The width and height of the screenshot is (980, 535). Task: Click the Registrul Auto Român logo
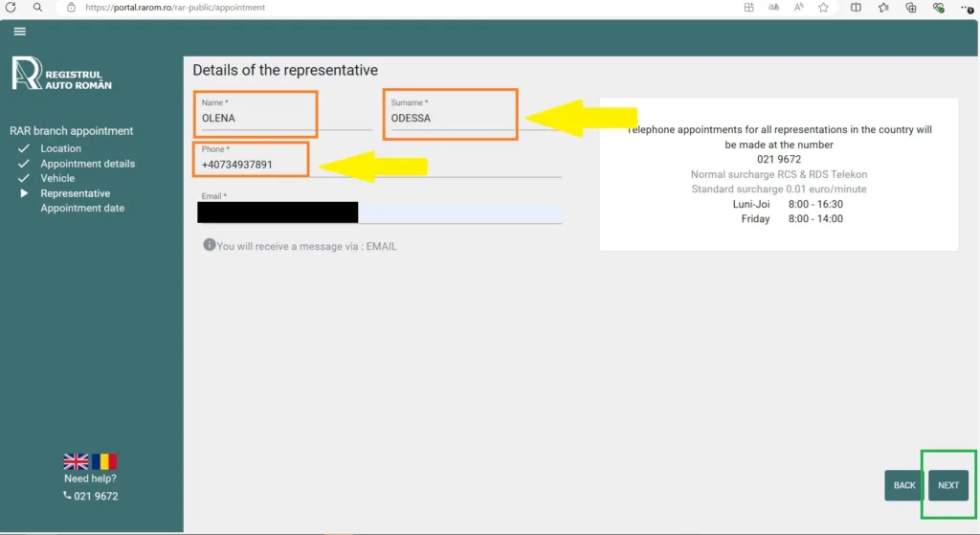click(x=61, y=75)
